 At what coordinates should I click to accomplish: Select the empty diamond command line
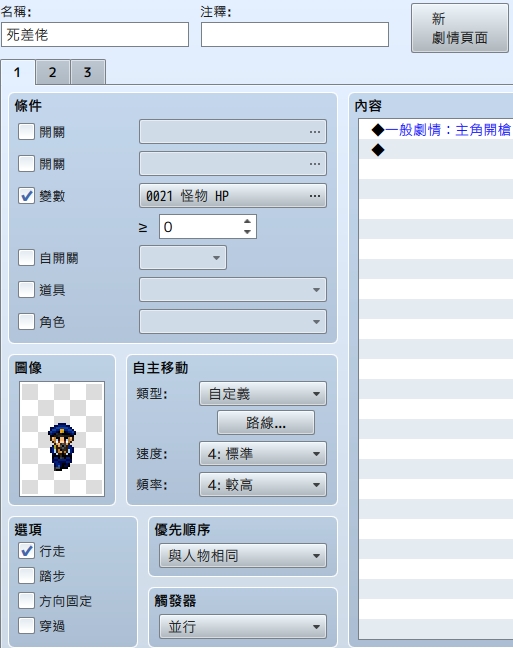436,150
